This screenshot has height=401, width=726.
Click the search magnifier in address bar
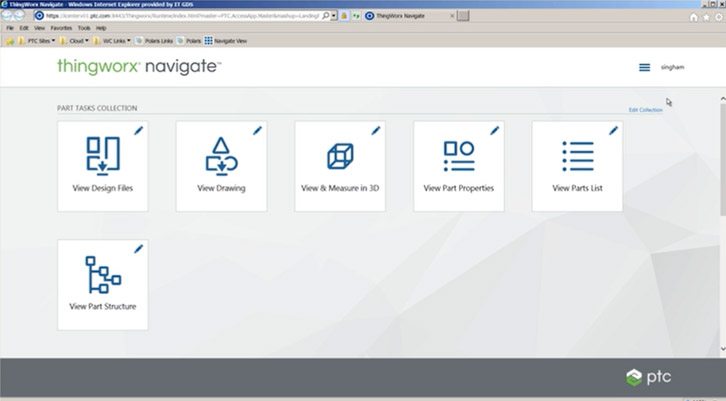tap(325, 16)
